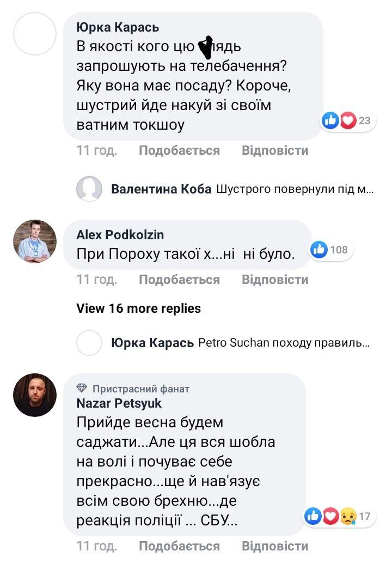Viewport: 392px width, 563px height.
Task: Open the Nazar Petsyuk name link
Action: [119, 403]
